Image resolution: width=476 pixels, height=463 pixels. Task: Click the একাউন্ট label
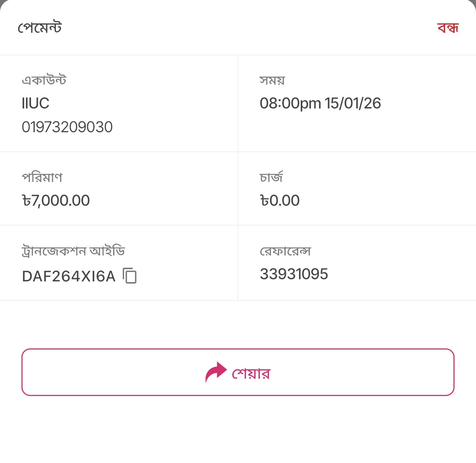tap(44, 80)
